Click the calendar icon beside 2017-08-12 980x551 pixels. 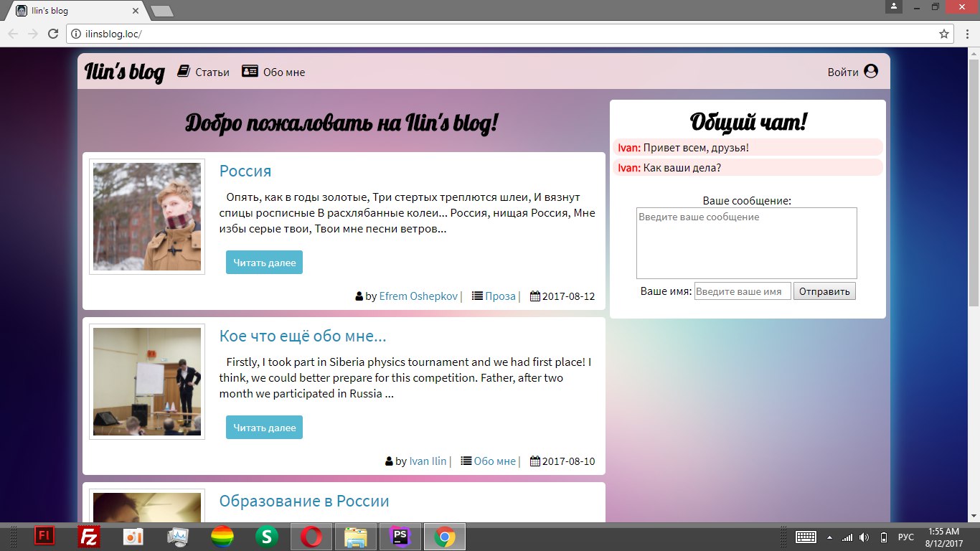pyautogui.click(x=535, y=296)
